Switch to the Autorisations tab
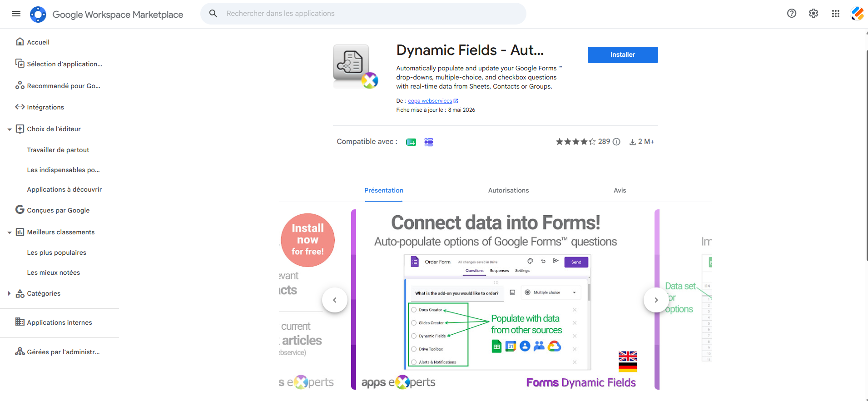 tap(508, 191)
